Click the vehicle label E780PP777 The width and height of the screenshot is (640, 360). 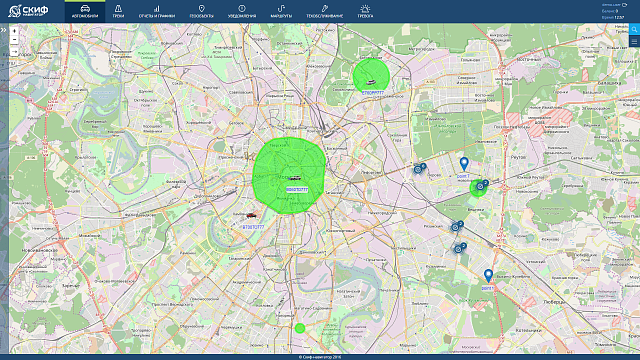pyautogui.click(x=373, y=93)
